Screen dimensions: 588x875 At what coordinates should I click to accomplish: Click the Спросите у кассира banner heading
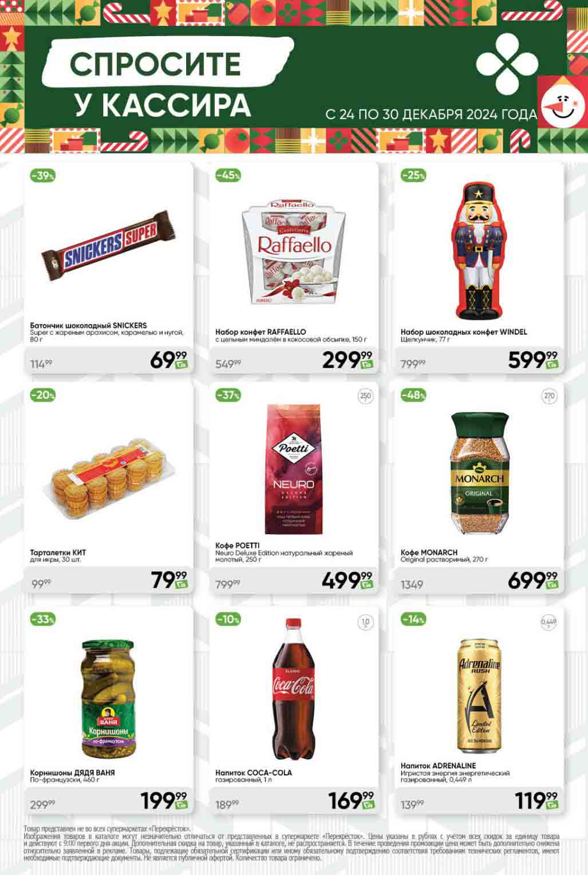tap(160, 84)
